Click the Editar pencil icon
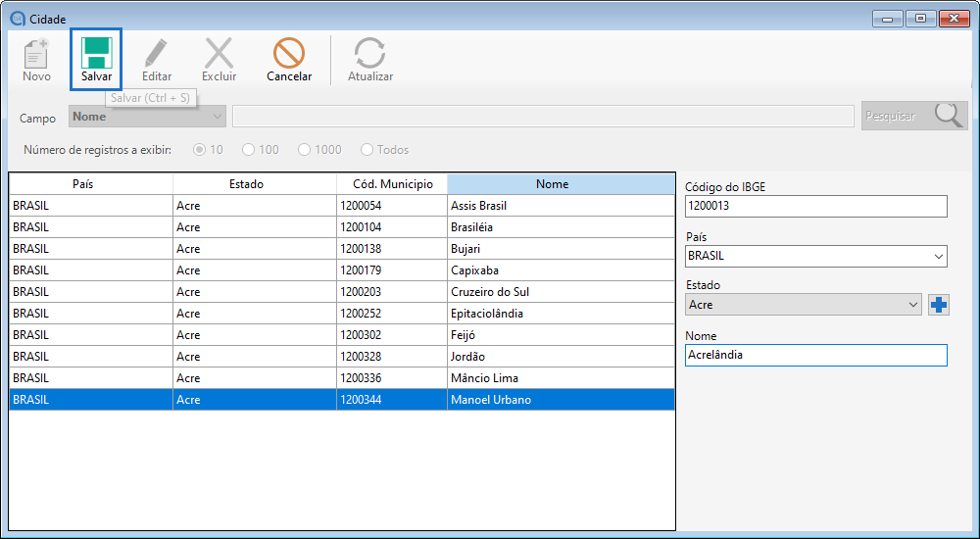The image size is (980, 539). click(156, 59)
